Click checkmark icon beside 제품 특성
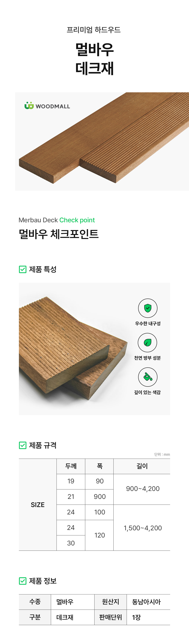This screenshot has height=644, width=189. (23, 269)
